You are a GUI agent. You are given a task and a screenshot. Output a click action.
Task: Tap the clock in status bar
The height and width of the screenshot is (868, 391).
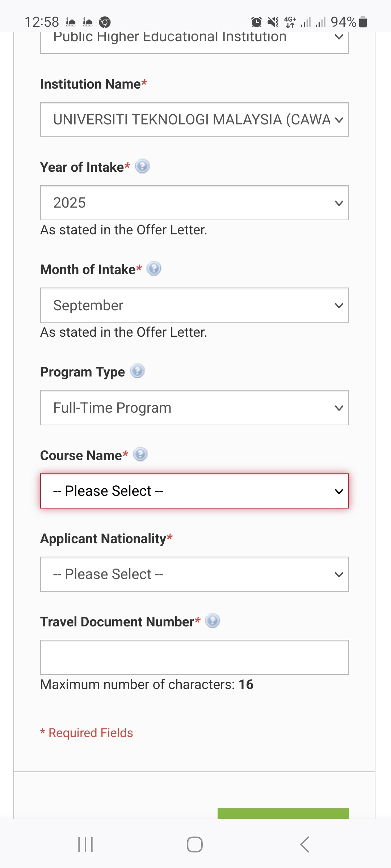[x=42, y=22]
